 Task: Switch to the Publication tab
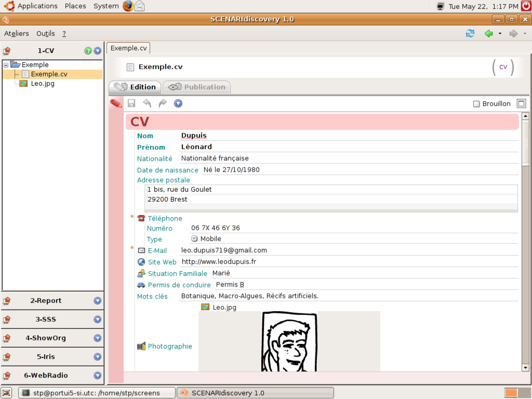pos(197,87)
